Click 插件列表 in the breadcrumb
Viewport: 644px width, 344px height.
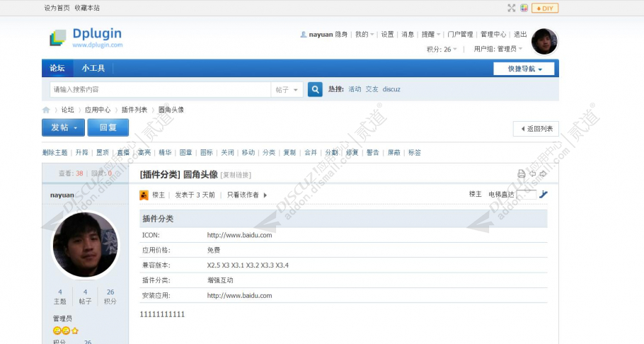click(134, 110)
